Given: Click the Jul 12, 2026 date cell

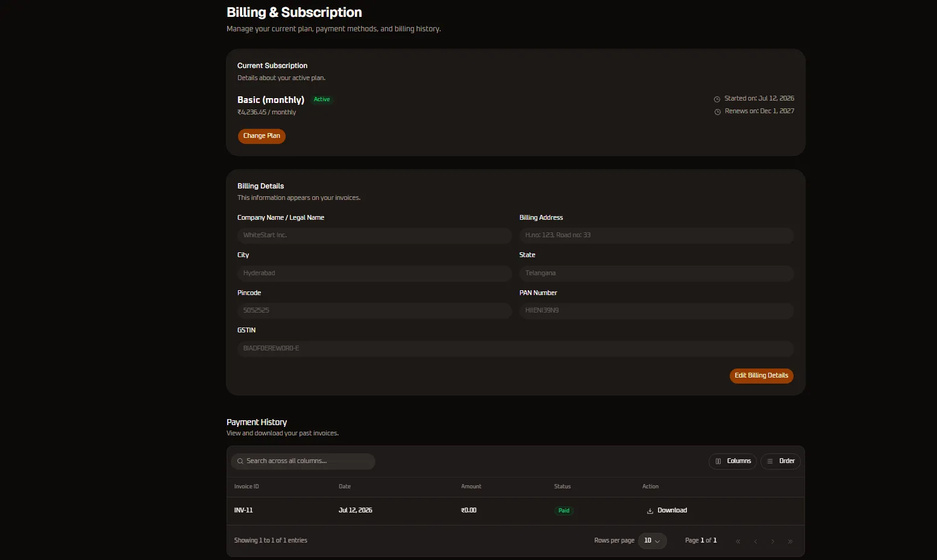Looking at the screenshot, I should (356, 511).
